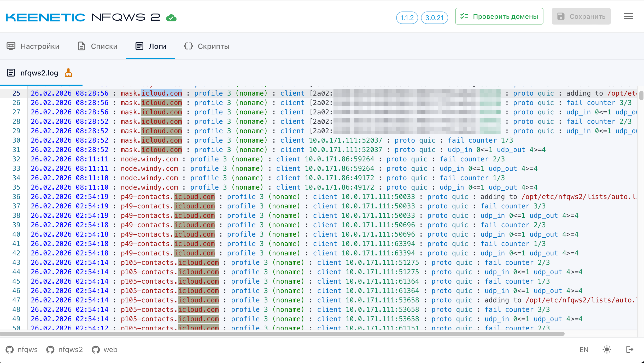
Task: Click mask.icloud.com on log line 25
Action: (151, 93)
